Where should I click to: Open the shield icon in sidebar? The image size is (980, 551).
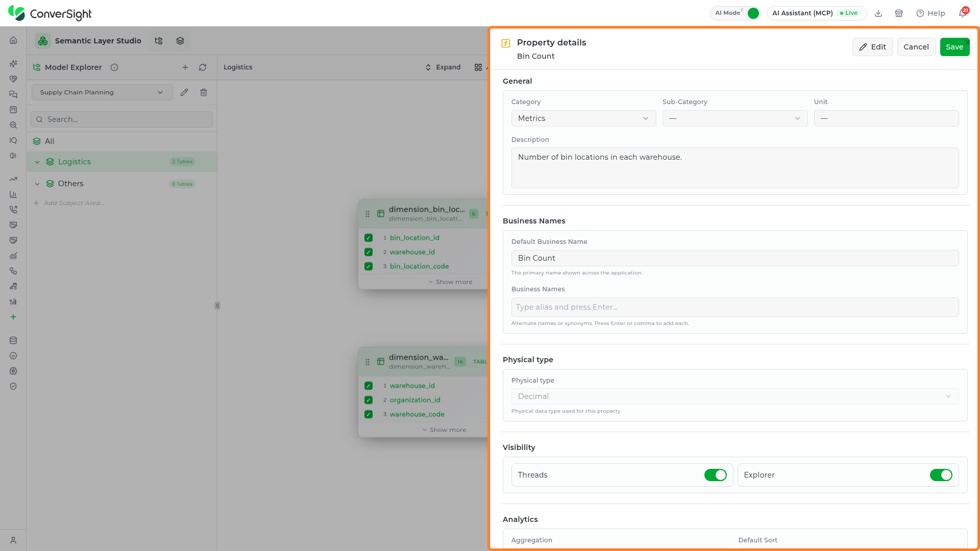click(13, 386)
